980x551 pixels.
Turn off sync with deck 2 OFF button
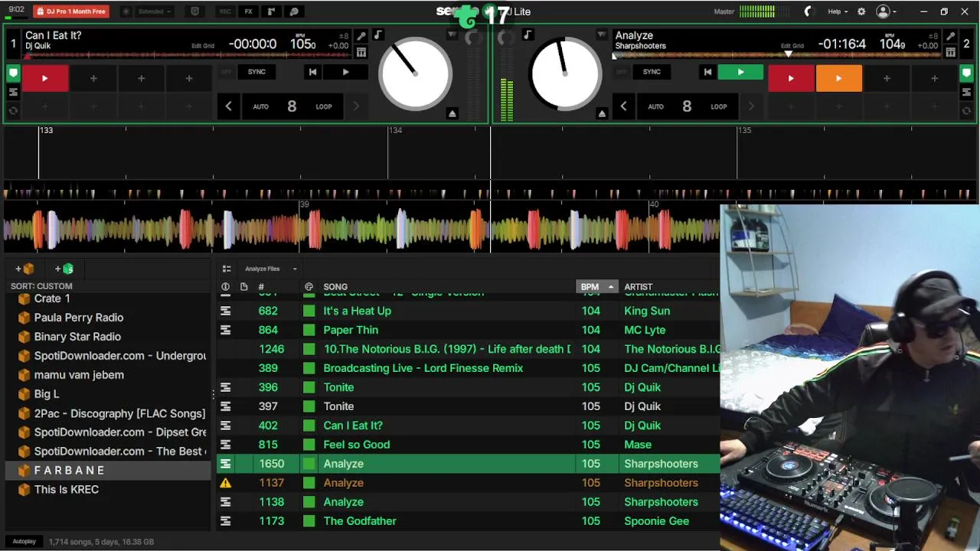point(621,72)
